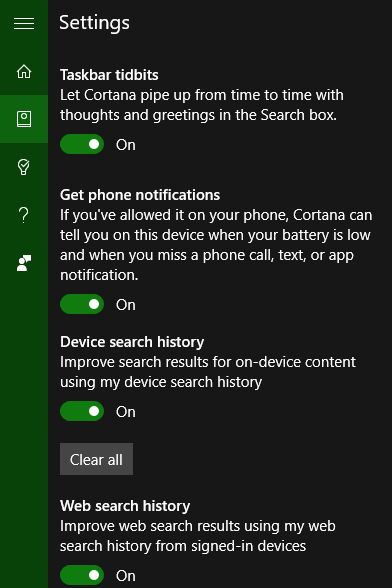Select the Get phone notifications heading
This screenshot has height=588, width=392.
tap(140, 195)
